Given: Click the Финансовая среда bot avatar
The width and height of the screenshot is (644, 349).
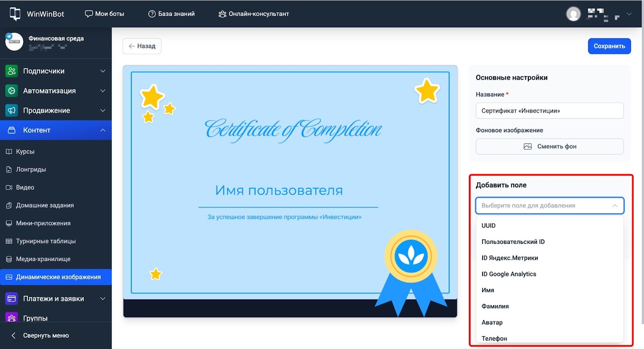Looking at the screenshot, I should pyautogui.click(x=14, y=42).
